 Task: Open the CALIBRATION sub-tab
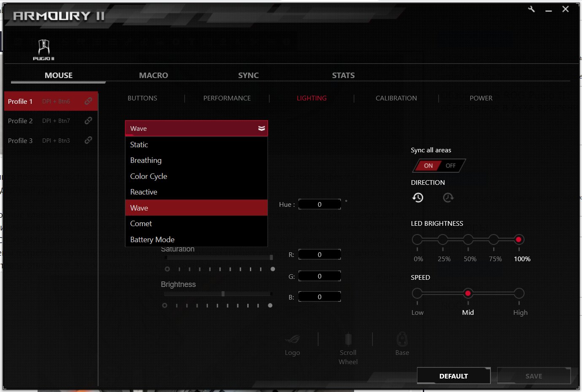point(396,98)
